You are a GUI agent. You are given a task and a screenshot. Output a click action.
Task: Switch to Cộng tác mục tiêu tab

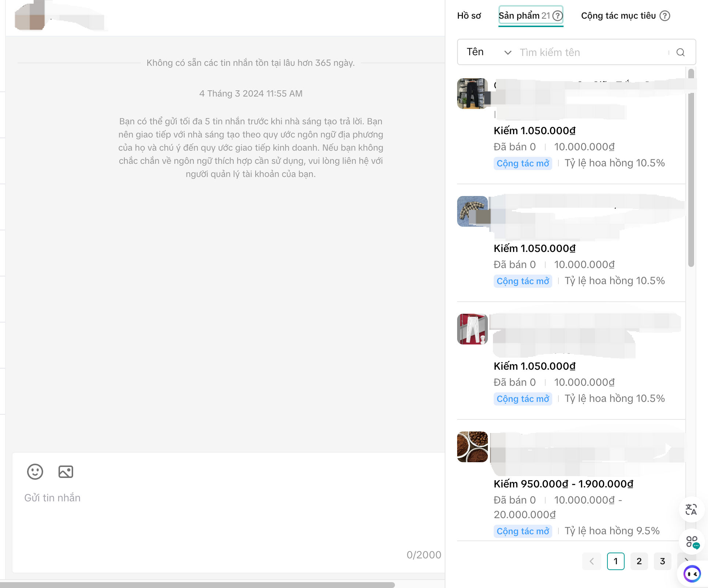[618, 16]
